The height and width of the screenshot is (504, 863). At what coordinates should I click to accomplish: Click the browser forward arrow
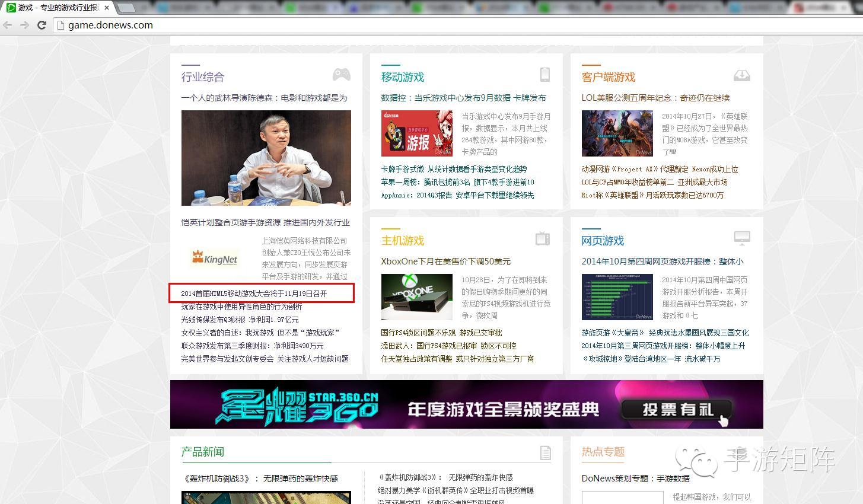24,25
